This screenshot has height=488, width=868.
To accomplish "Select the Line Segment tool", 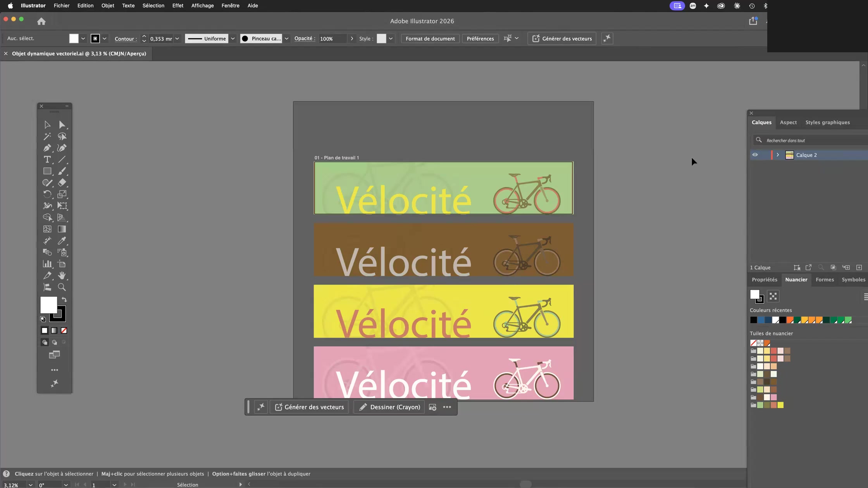I will (x=62, y=160).
